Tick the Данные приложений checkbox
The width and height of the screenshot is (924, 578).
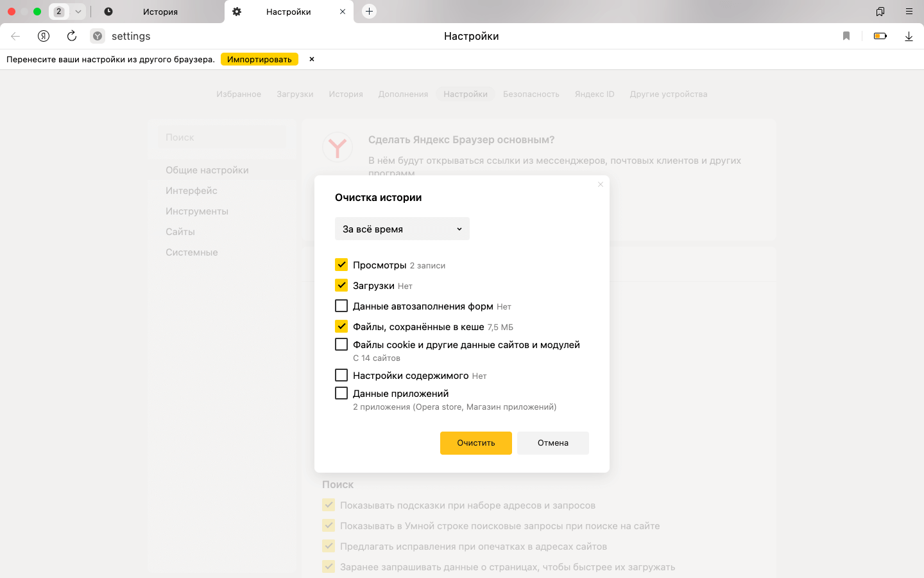tap(341, 393)
